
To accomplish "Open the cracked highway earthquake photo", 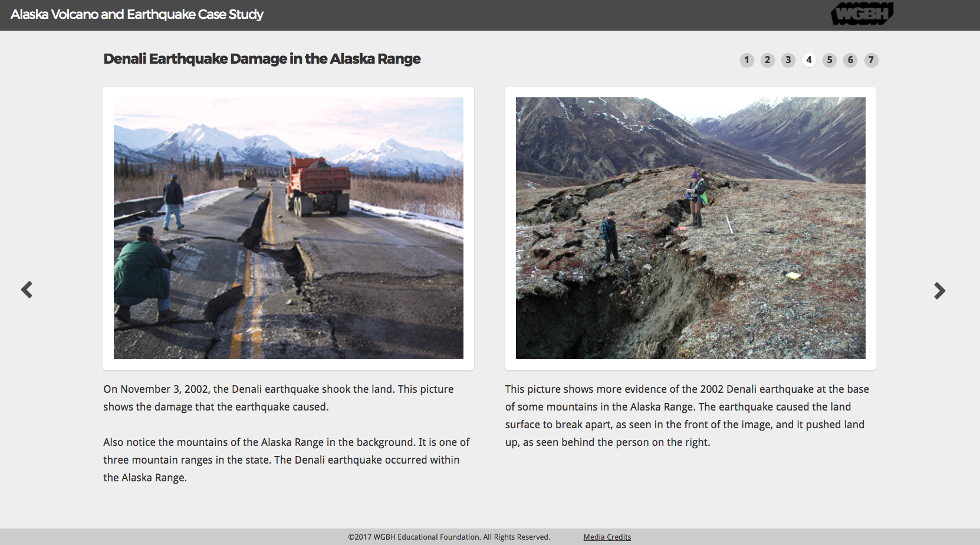I will coord(288,228).
